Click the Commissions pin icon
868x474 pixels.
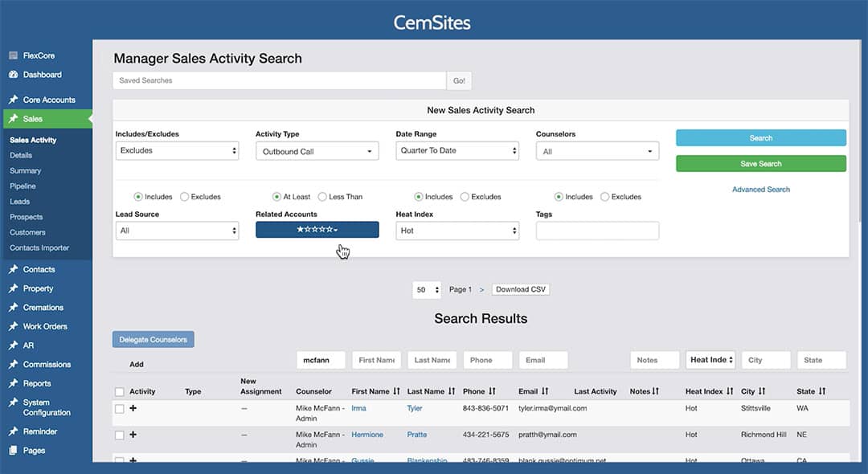click(14, 365)
